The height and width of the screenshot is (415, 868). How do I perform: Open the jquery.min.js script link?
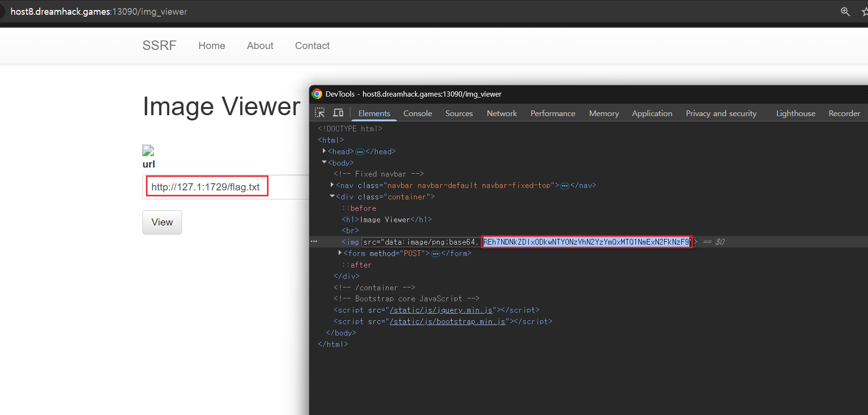(x=441, y=310)
